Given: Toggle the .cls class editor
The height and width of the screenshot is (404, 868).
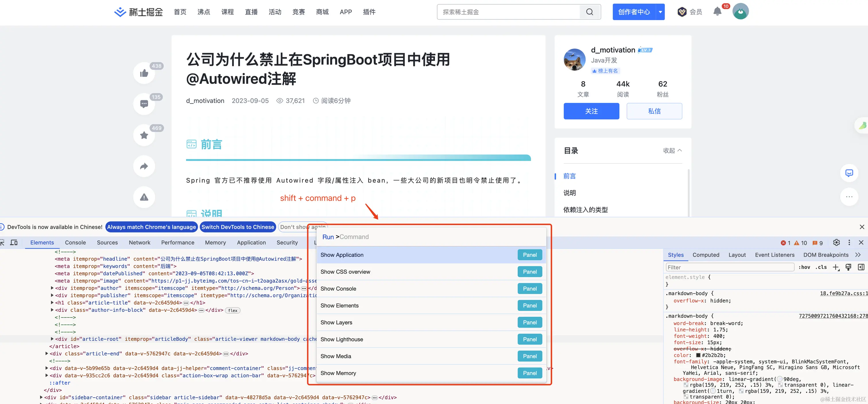Looking at the screenshot, I should pos(821,267).
